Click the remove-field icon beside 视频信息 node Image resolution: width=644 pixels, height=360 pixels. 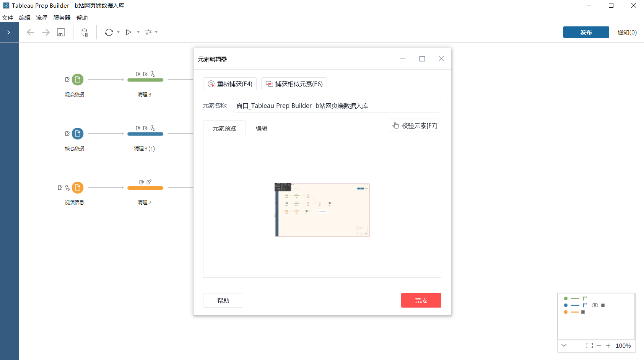click(60, 187)
